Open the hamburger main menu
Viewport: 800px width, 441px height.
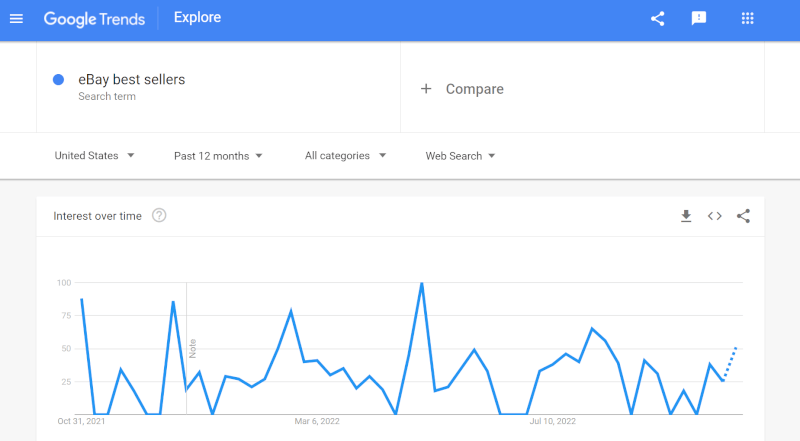pyautogui.click(x=16, y=19)
